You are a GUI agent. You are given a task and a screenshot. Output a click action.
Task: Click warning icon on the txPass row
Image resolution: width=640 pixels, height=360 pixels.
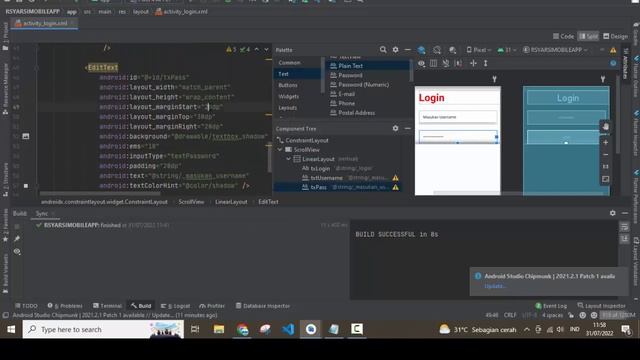(x=395, y=187)
